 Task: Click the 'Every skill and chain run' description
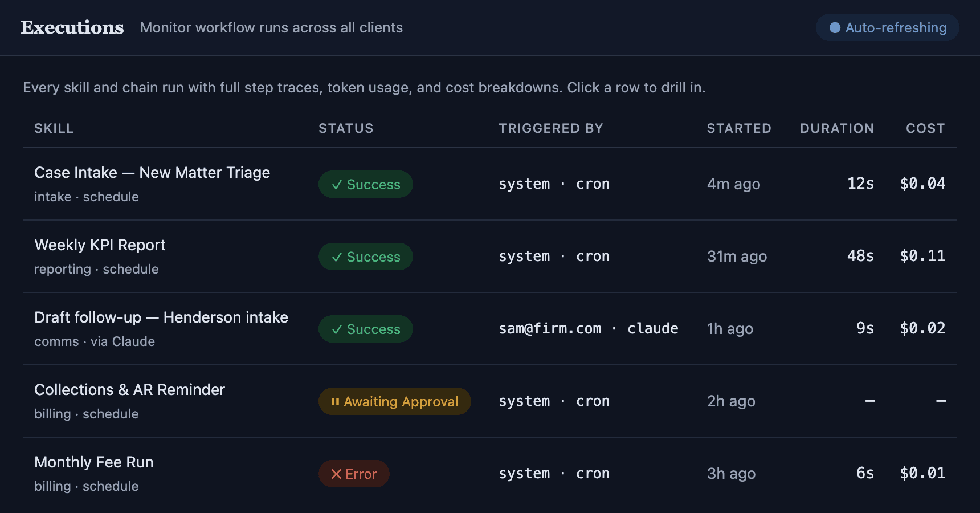coord(364,87)
